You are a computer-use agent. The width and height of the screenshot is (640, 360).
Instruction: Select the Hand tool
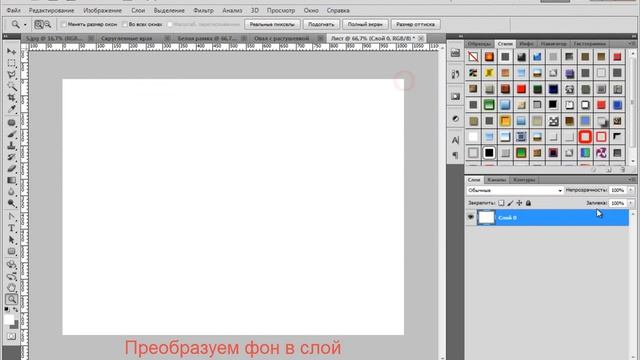point(11,288)
